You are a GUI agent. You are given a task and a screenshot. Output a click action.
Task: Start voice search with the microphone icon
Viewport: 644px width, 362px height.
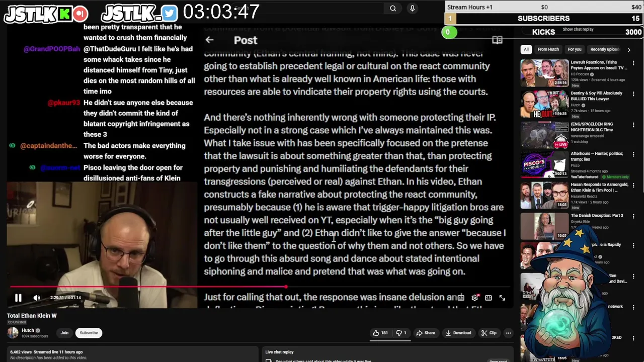click(412, 8)
